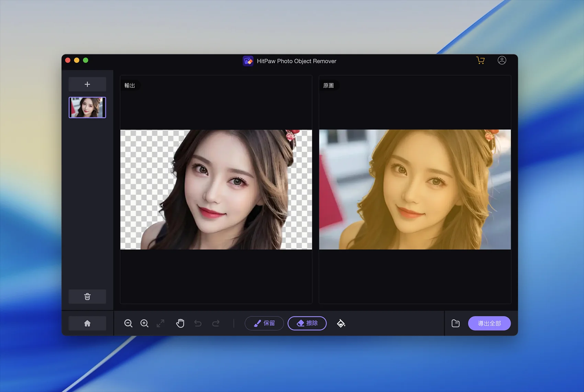584x392 pixels.
Task: Click the 原圖 original image preview
Action: [x=415, y=189]
